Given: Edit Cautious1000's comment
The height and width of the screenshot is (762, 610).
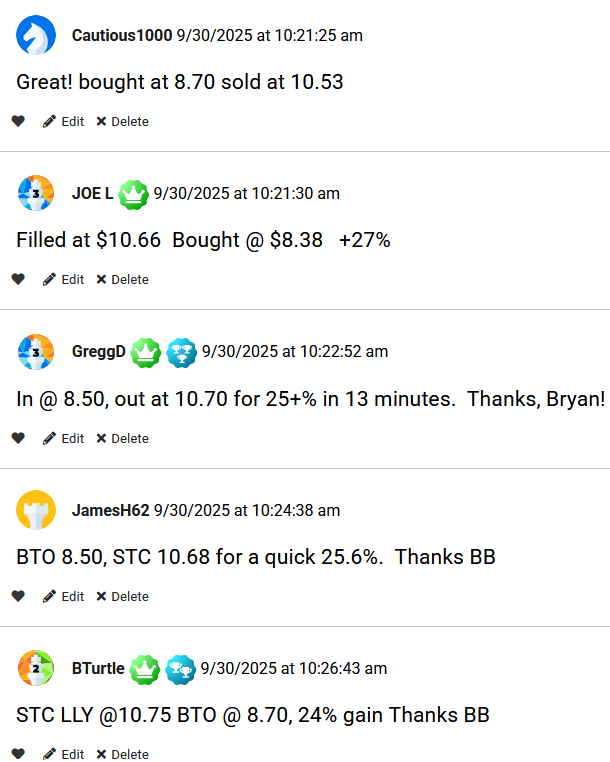Looking at the screenshot, I should coord(63,121).
